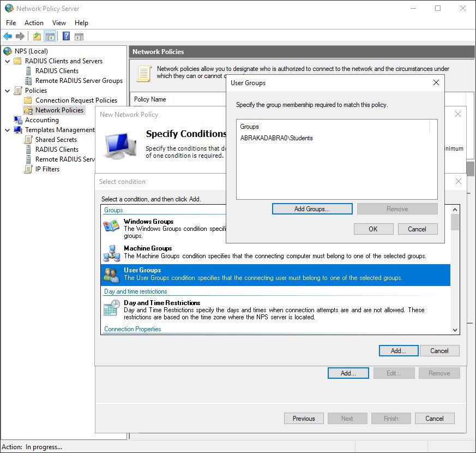
Task: Click the Day and Time Restrictions calendar icon
Action: point(111,307)
